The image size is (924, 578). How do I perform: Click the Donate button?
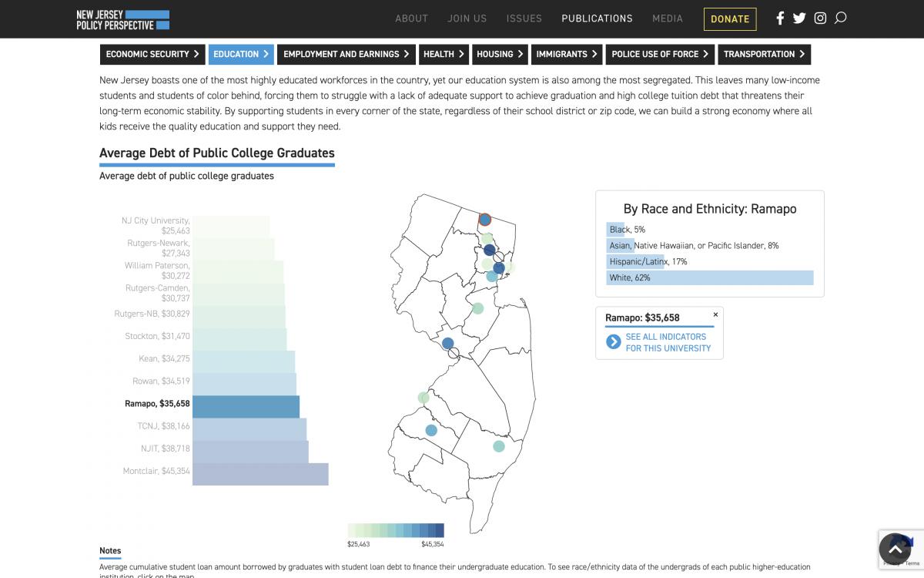pos(730,19)
